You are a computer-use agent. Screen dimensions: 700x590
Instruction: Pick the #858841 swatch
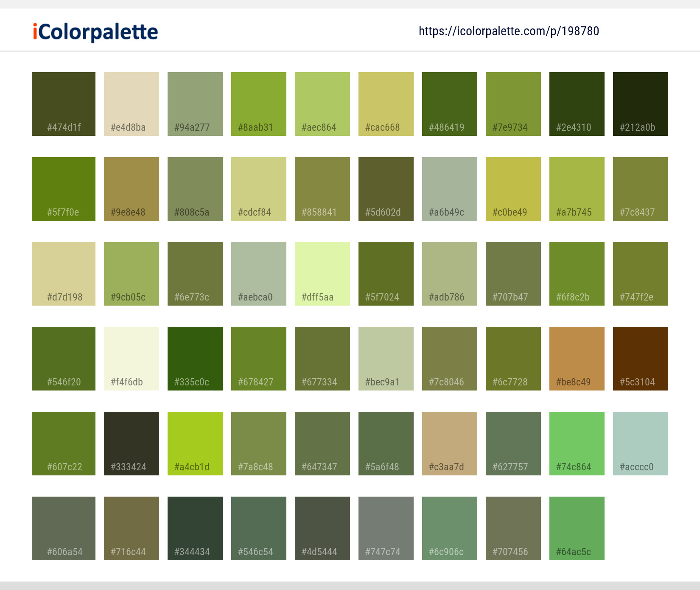click(x=322, y=189)
